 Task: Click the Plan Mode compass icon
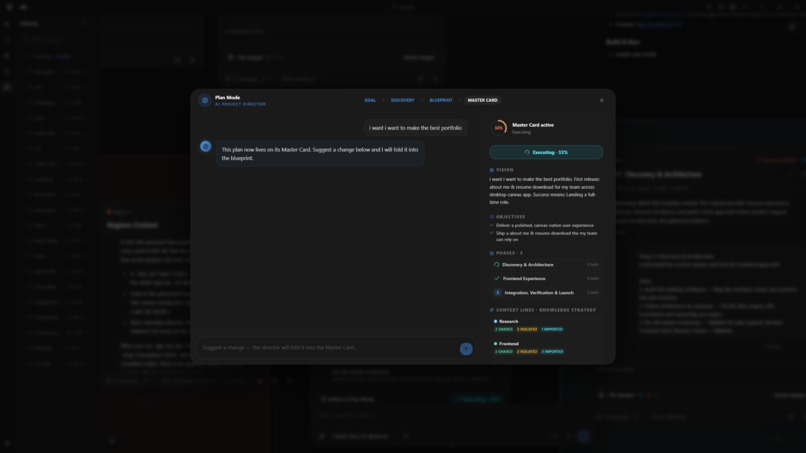pos(205,100)
